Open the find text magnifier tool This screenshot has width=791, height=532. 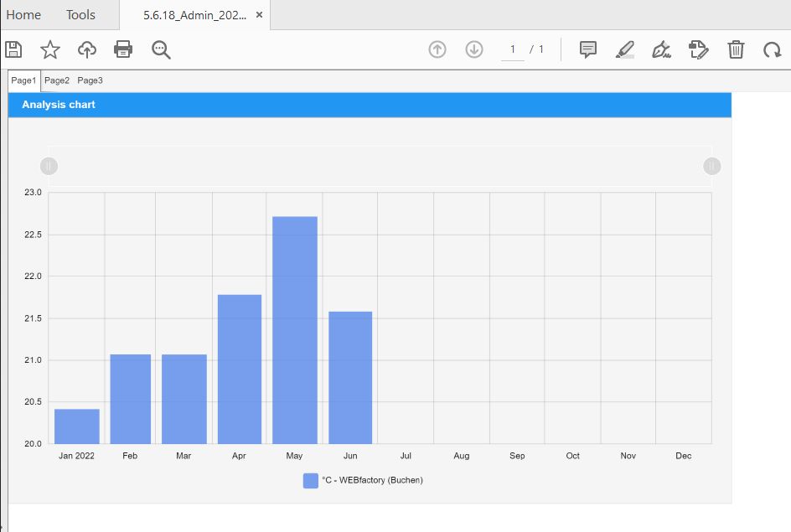[x=161, y=49]
